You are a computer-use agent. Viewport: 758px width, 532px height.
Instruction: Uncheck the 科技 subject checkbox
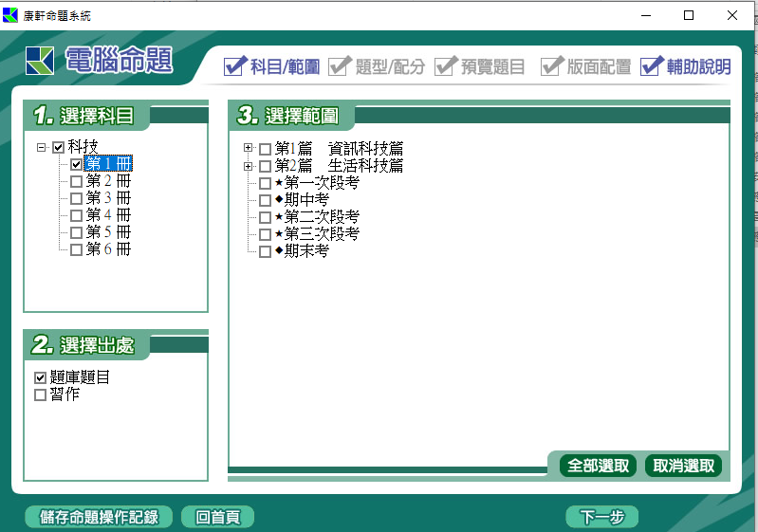coord(59,147)
